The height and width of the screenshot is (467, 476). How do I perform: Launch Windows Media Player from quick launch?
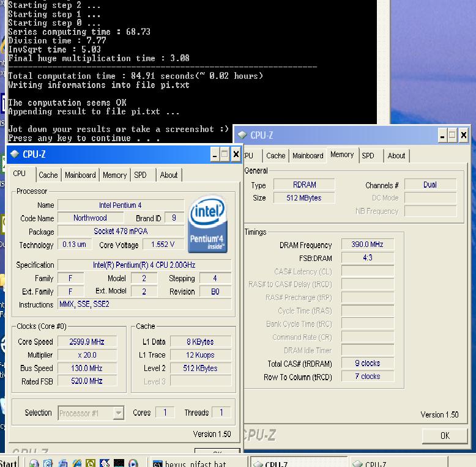pyautogui.click(x=133, y=463)
